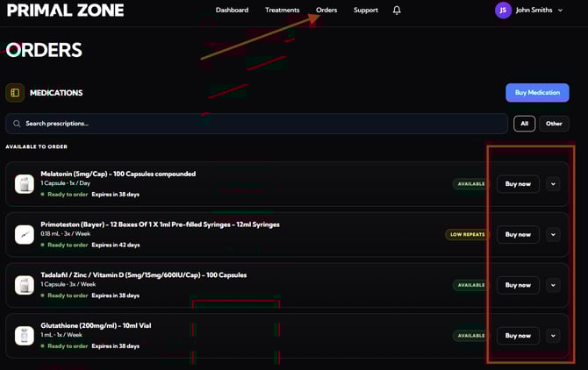Select the All filter toggle

point(524,124)
